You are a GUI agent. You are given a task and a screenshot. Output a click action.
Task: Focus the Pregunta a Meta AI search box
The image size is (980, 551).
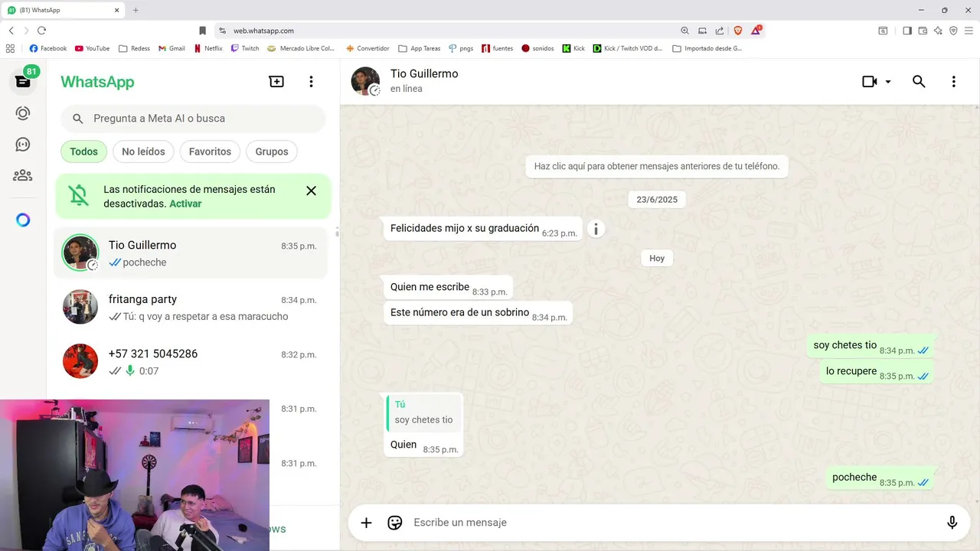193,119
